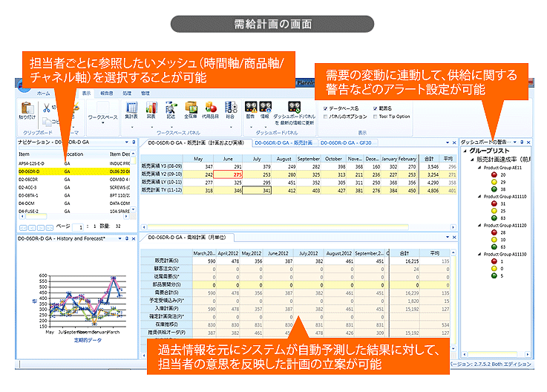Collapse the Product Group AE11 tree node
The image size is (547, 392).
click(x=477, y=168)
